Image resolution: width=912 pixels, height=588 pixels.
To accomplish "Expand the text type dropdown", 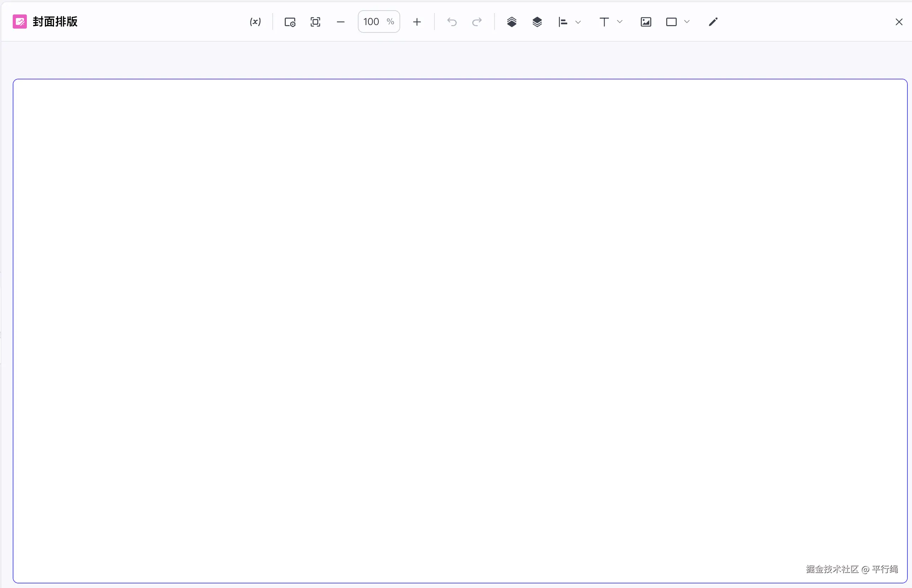I will pos(620,22).
